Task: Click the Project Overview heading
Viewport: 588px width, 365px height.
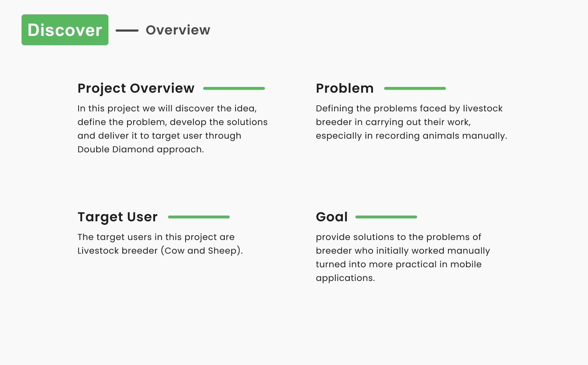Action: click(x=136, y=88)
